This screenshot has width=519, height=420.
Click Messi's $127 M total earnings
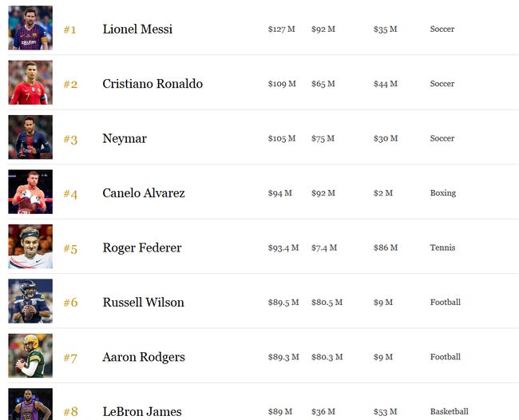coord(281,30)
